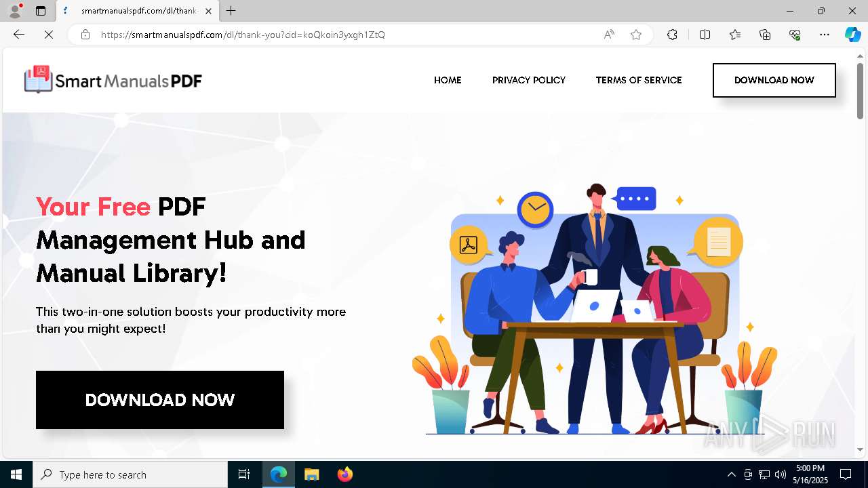This screenshot has height=488, width=868.
Task: Open Browser essentials heart icon
Action: pyautogui.click(x=795, y=35)
